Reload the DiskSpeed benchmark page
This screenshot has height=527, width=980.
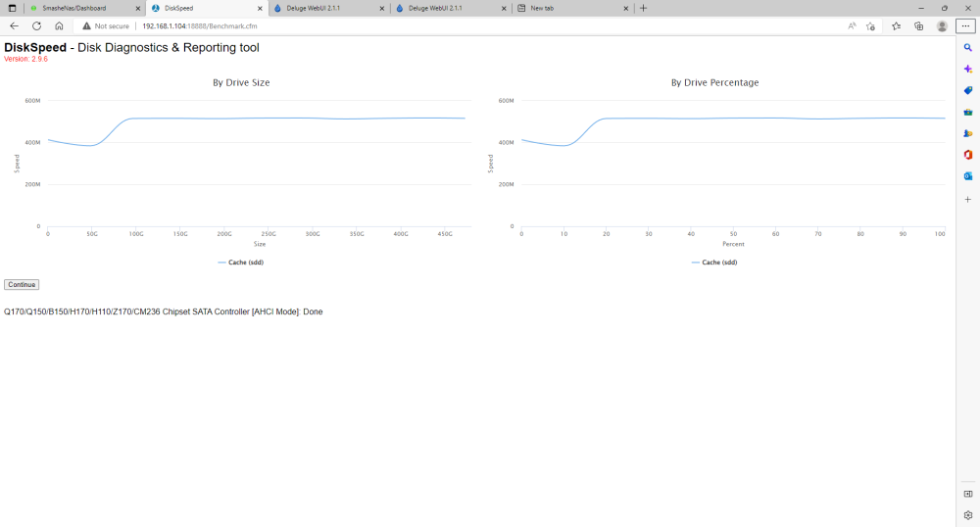click(37, 26)
